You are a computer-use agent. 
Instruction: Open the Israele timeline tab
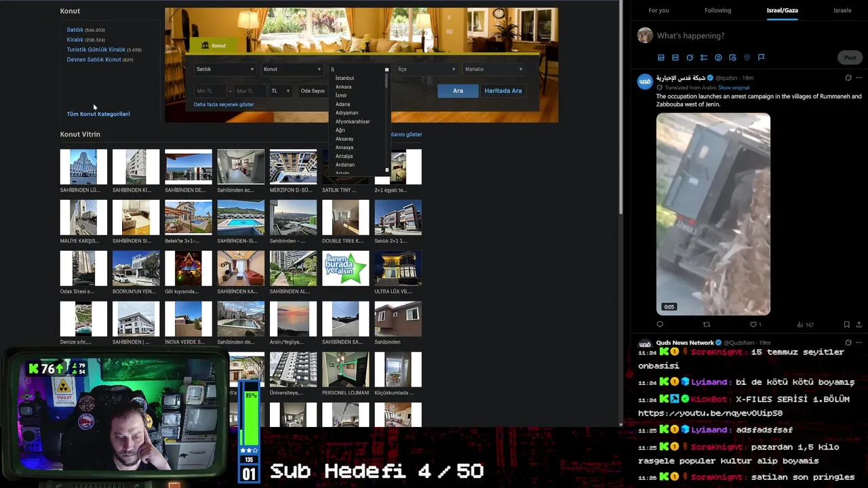[x=842, y=10]
